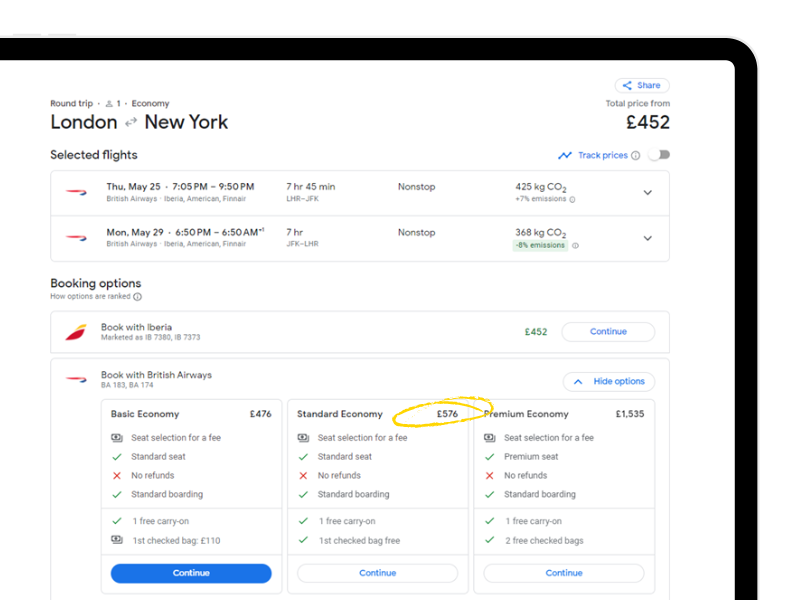Click the Iberia airline logo
Screen dimensions: 800x600
76,331
